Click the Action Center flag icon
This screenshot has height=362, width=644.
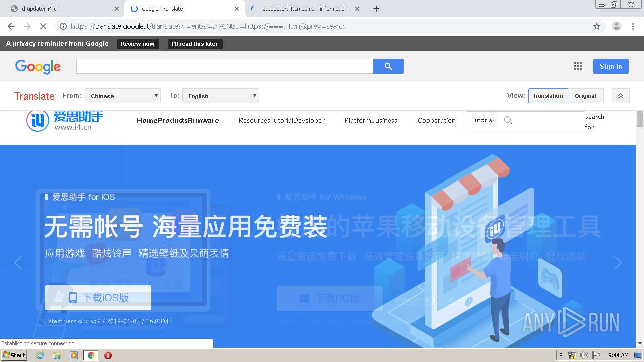coord(596,355)
